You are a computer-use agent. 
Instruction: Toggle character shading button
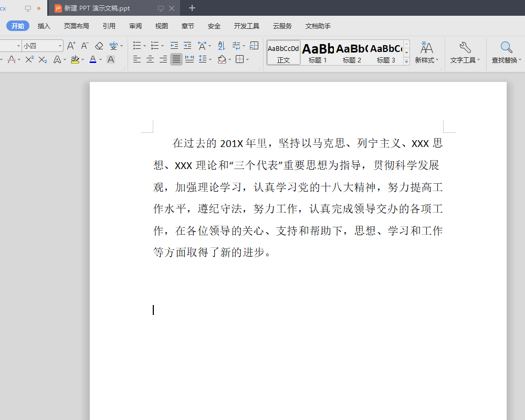coord(111,59)
